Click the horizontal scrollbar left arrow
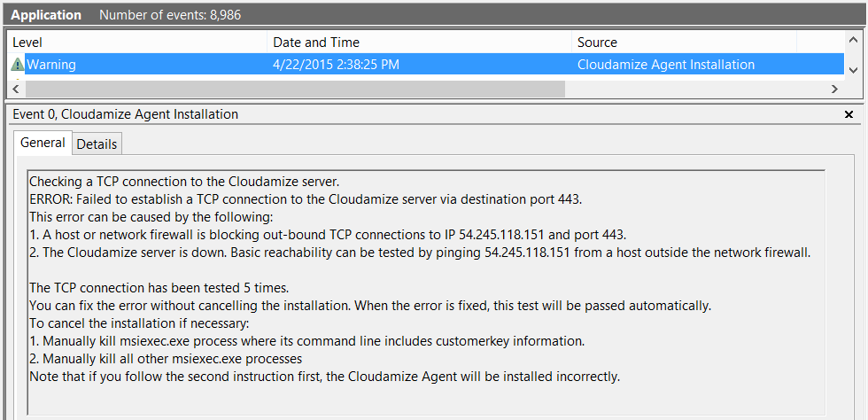 point(16,89)
